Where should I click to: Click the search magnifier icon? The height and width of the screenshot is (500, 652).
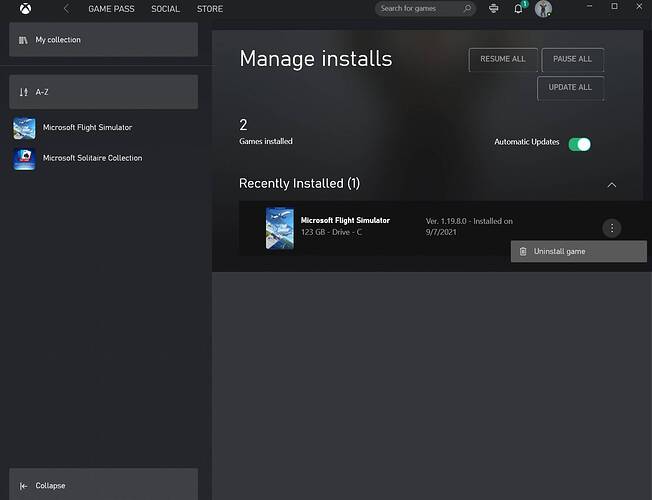467,8
